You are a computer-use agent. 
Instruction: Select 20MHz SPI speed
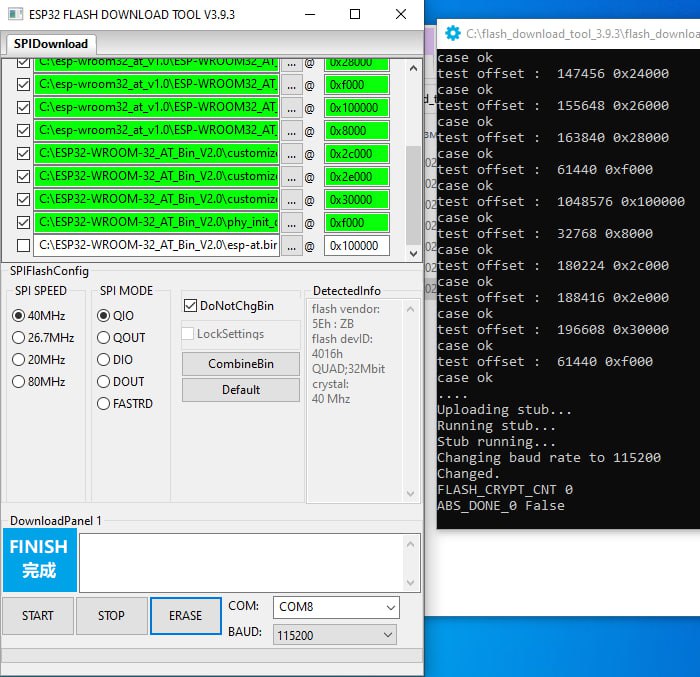point(18,359)
